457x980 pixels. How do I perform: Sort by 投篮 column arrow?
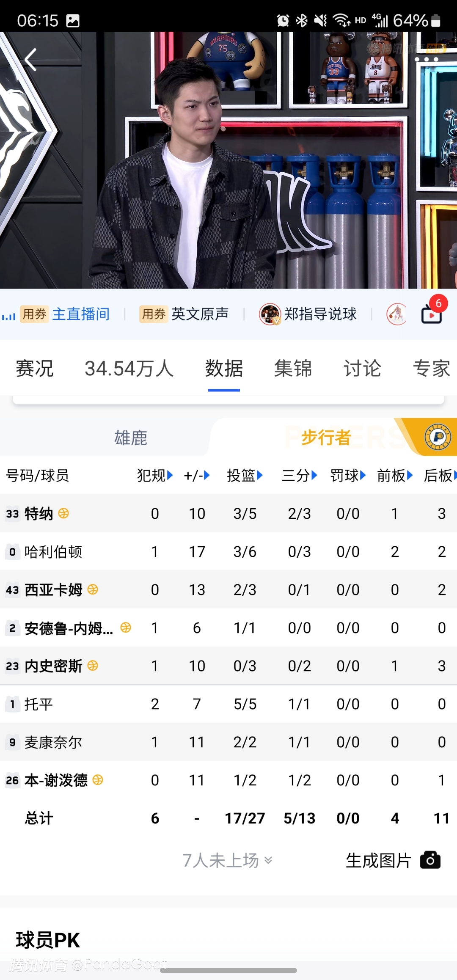(259, 475)
